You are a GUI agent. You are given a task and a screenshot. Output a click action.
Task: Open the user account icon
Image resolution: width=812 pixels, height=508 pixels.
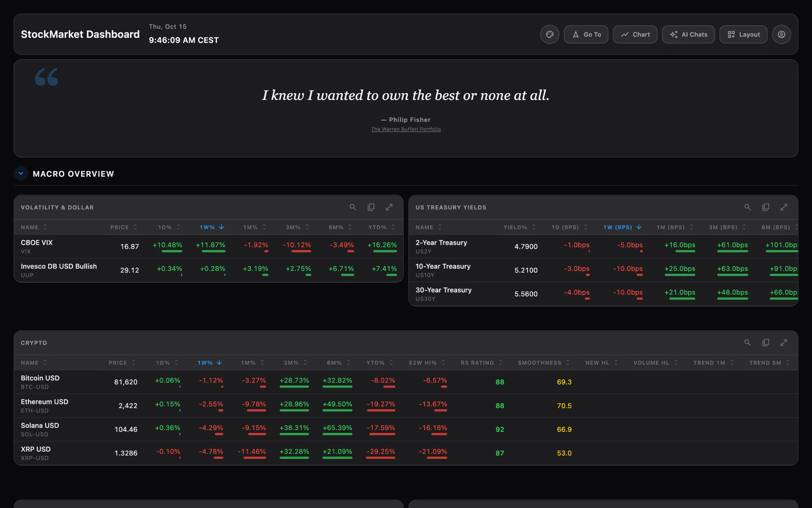point(781,34)
